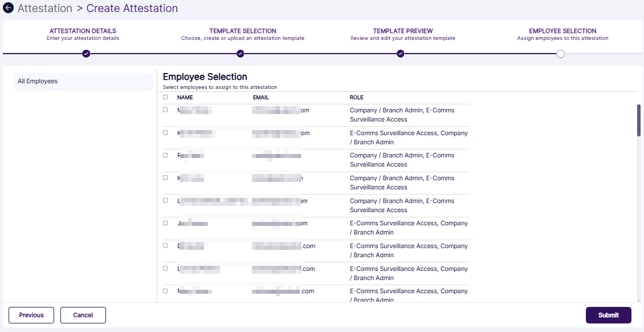Screen dimensions: 644x332
Task: Check the sixth employee row checkbox
Action: (165, 223)
